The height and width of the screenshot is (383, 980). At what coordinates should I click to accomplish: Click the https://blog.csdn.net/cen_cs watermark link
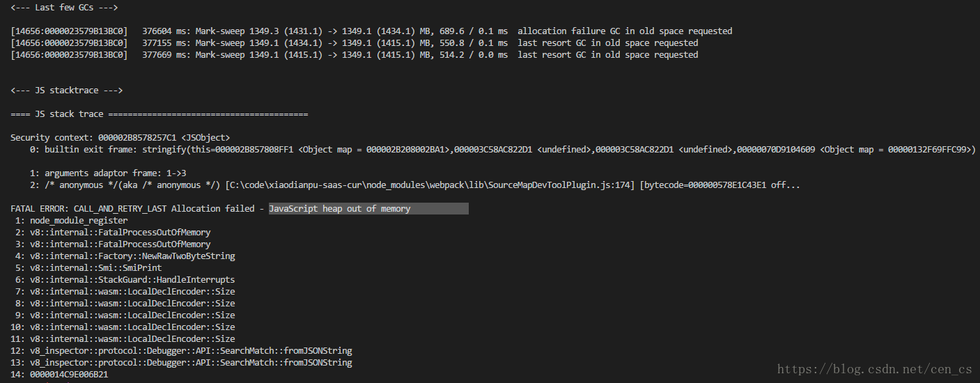[x=875, y=369]
